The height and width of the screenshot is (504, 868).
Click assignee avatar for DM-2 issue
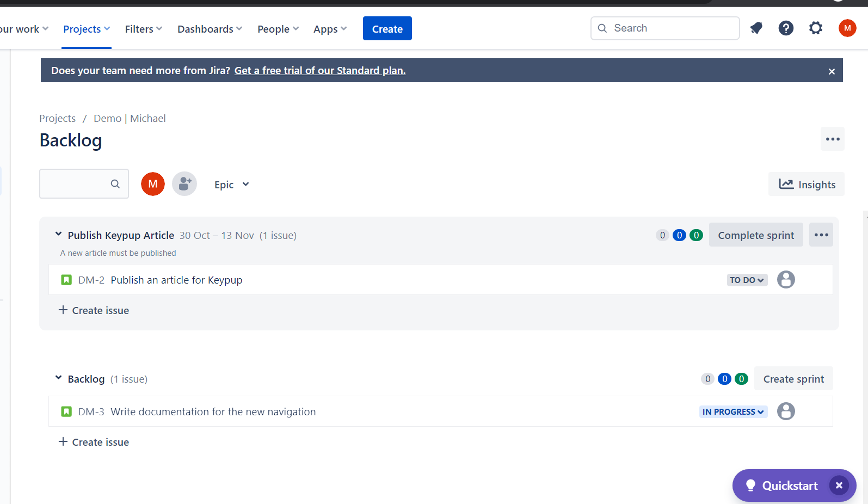tap(785, 280)
